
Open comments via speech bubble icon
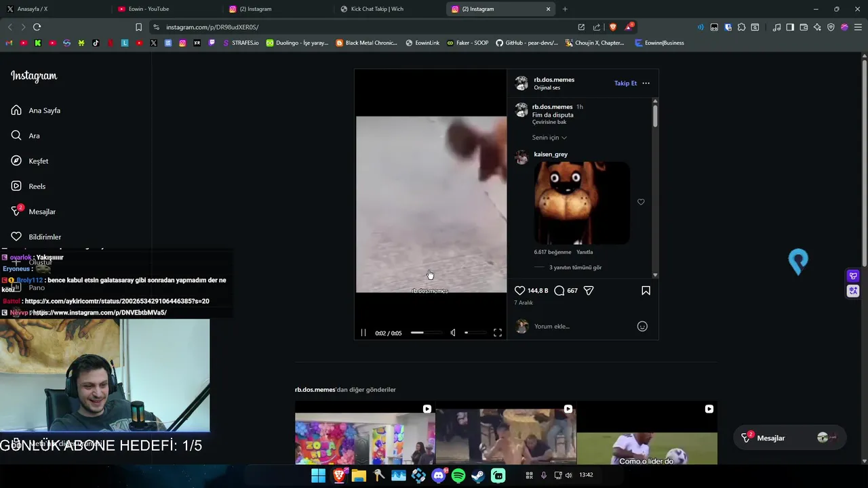point(559,290)
